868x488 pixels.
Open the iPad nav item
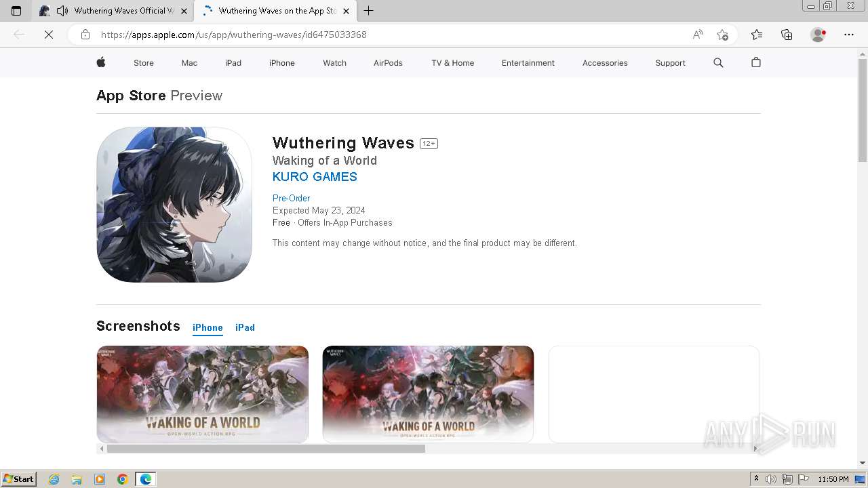(x=233, y=63)
